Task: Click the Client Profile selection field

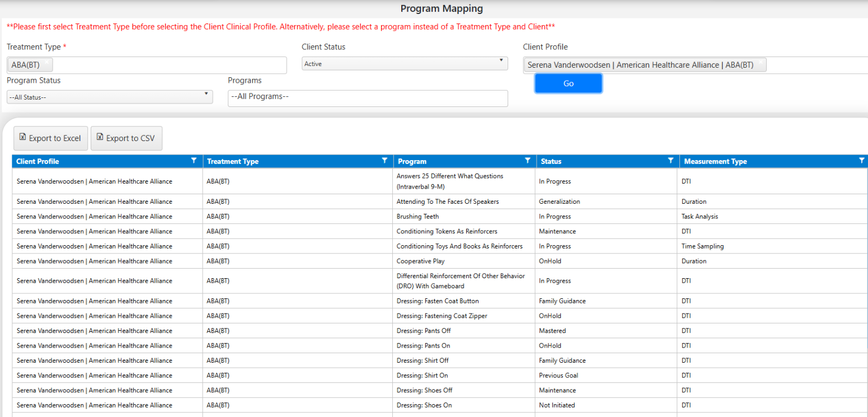Action: [696, 65]
